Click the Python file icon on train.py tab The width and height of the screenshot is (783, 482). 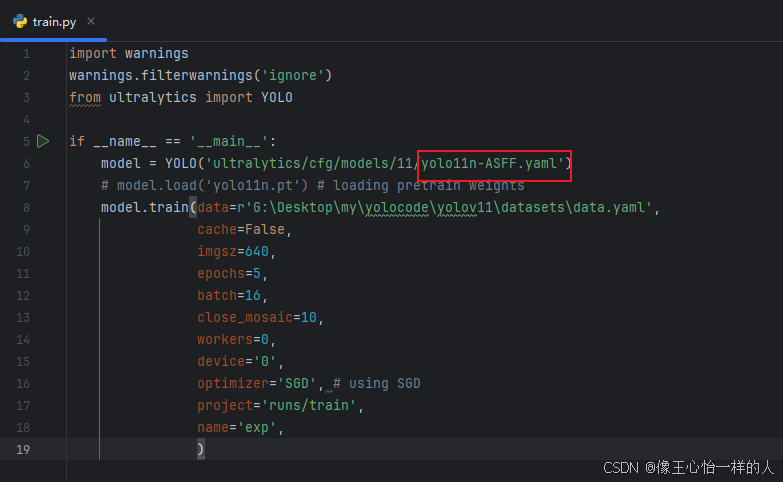pos(20,21)
